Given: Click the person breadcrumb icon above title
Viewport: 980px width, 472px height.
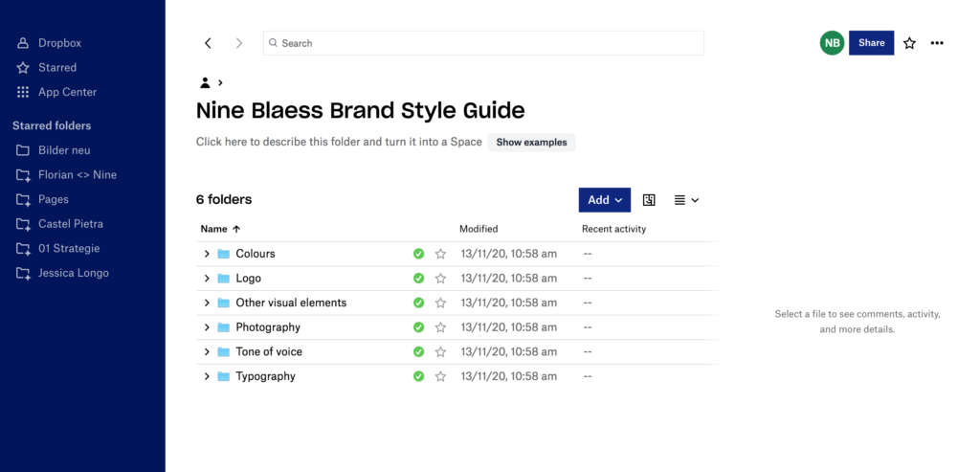Looking at the screenshot, I should [205, 82].
